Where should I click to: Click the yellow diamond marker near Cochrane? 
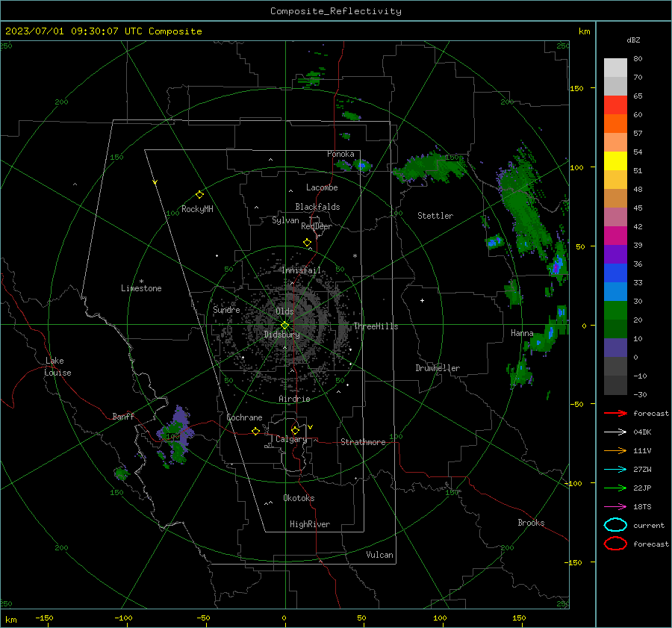256,432
